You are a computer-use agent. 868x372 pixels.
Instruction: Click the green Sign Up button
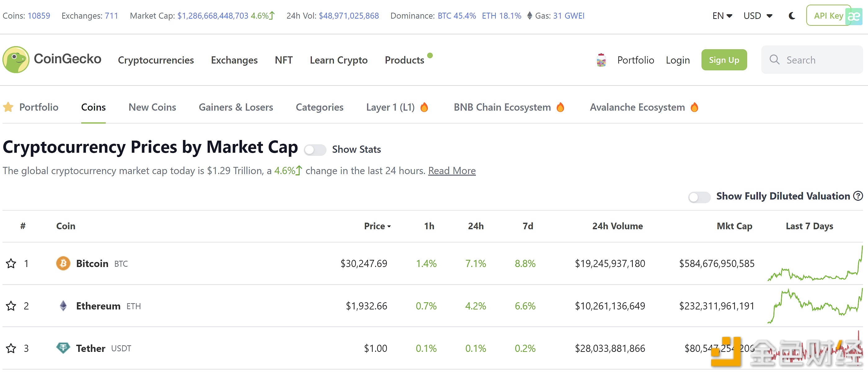click(724, 60)
